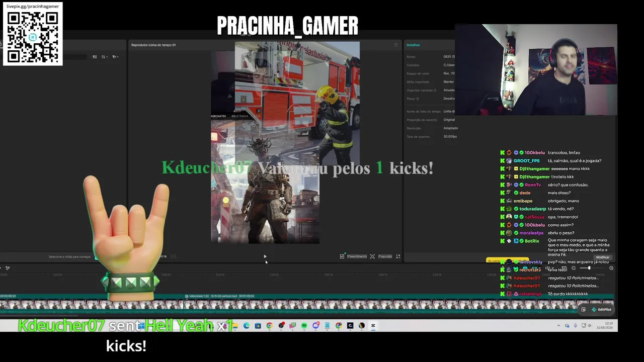The width and height of the screenshot is (644, 362).
Task: Switch media bin to grid view
Action: 95,57
